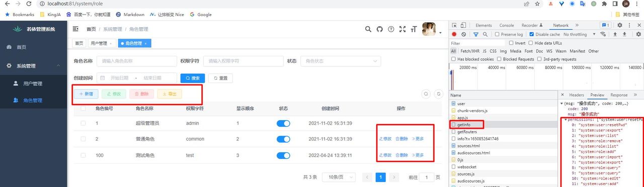This screenshot has height=187, width=644.
Task: Click the yellow 导出 export button
Action: [x=170, y=93]
